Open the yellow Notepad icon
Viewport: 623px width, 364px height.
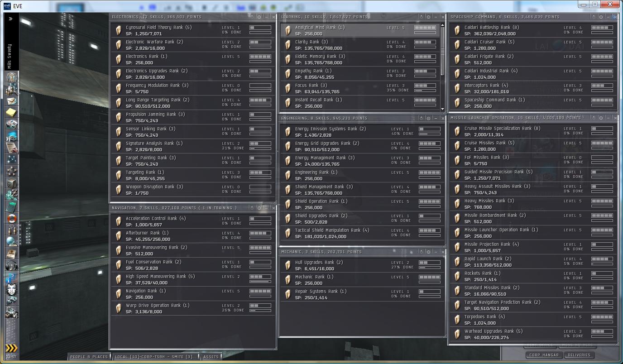pyautogui.click(x=11, y=113)
